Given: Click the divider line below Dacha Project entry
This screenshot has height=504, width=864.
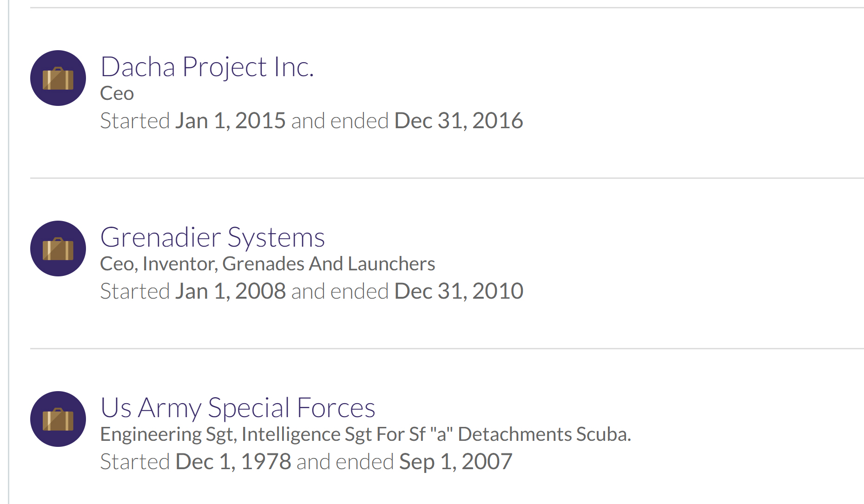Looking at the screenshot, I should tap(446, 178).
